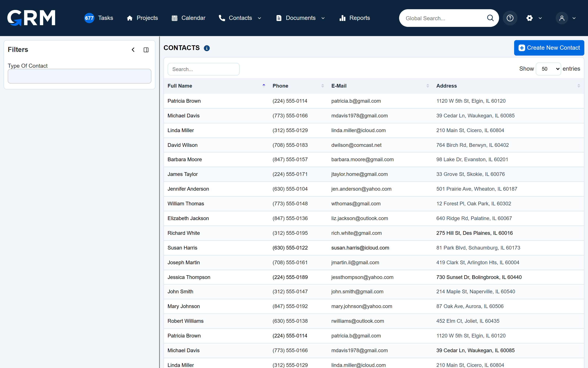Click the Contacts phone icon
Viewport: 588px width, 368px height.
[x=222, y=18]
